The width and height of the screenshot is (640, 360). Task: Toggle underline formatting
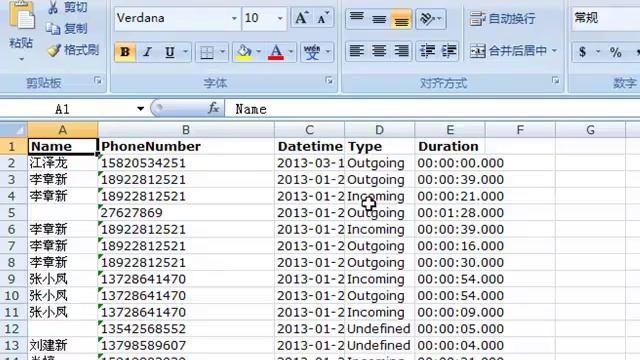pos(170,52)
